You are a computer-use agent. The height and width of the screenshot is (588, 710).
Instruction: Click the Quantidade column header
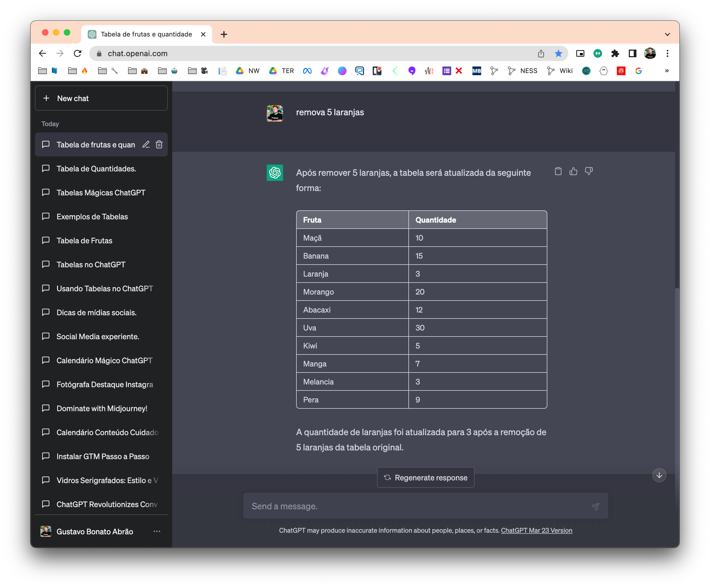[477, 220]
